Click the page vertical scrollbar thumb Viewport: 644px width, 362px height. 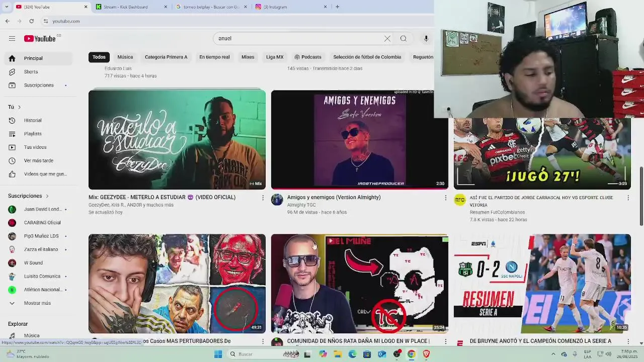(x=641, y=196)
